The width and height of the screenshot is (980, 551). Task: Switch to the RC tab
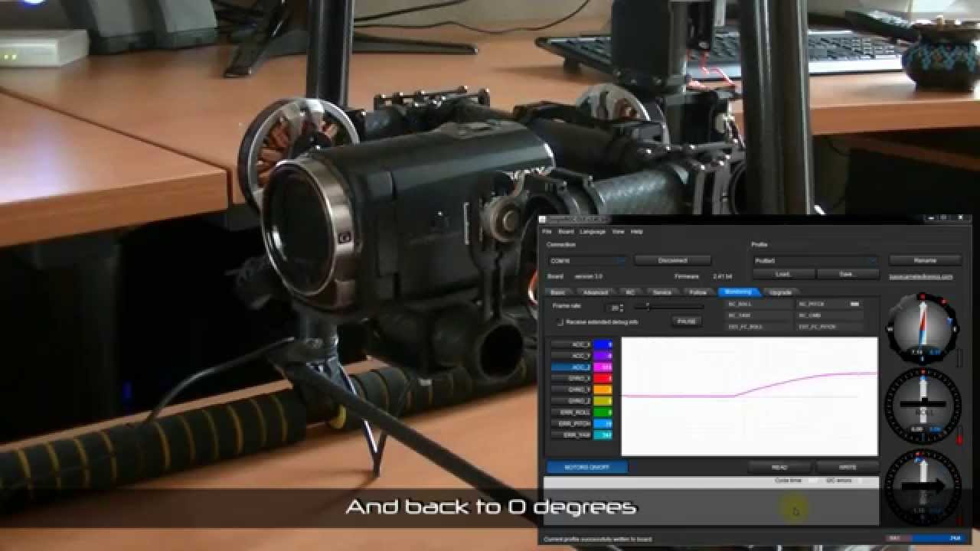coord(630,292)
